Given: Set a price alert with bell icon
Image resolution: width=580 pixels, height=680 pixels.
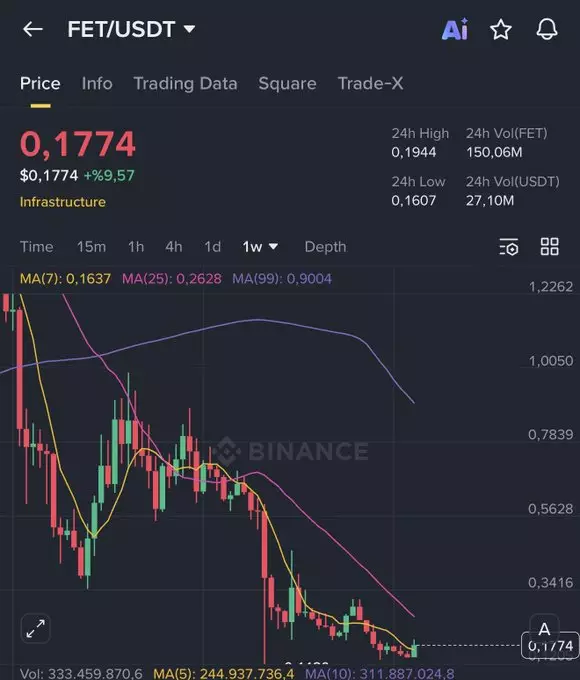Looking at the screenshot, I should click(x=547, y=29).
